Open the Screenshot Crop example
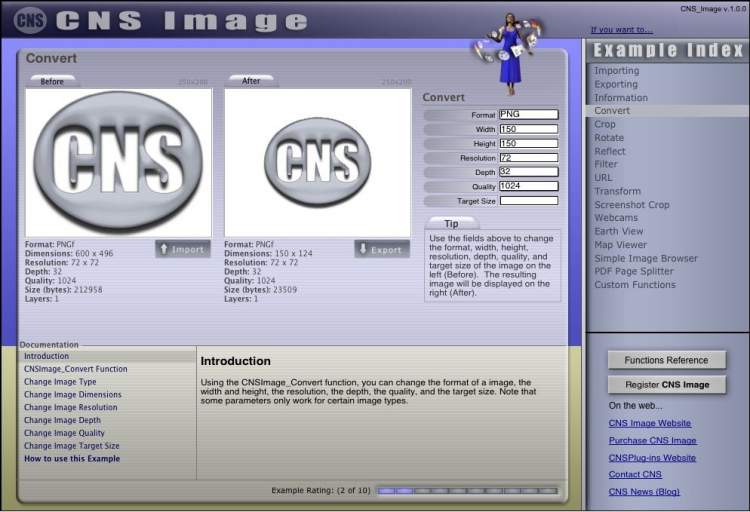The image size is (750, 512). pyautogui.click(x=632, y=205)
